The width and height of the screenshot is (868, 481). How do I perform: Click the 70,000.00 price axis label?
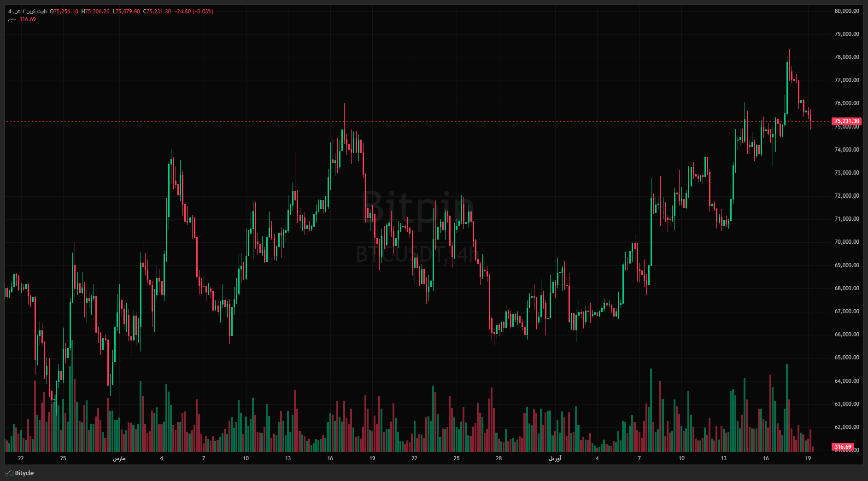846,242
